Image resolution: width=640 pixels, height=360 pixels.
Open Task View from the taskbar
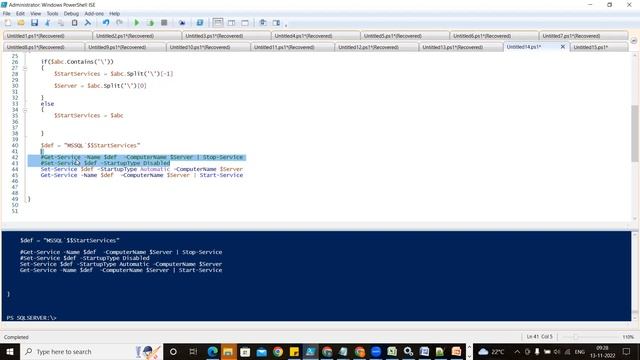(x=193, y=351)
